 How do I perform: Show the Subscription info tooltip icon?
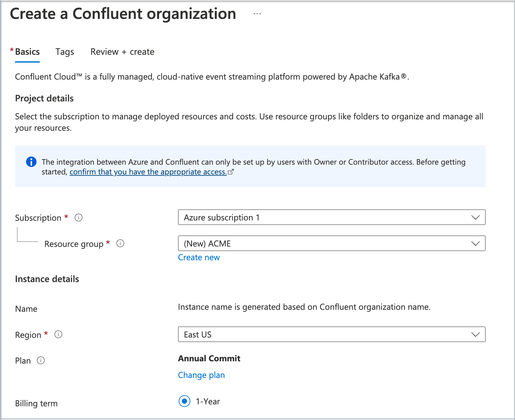click(79, 217)
